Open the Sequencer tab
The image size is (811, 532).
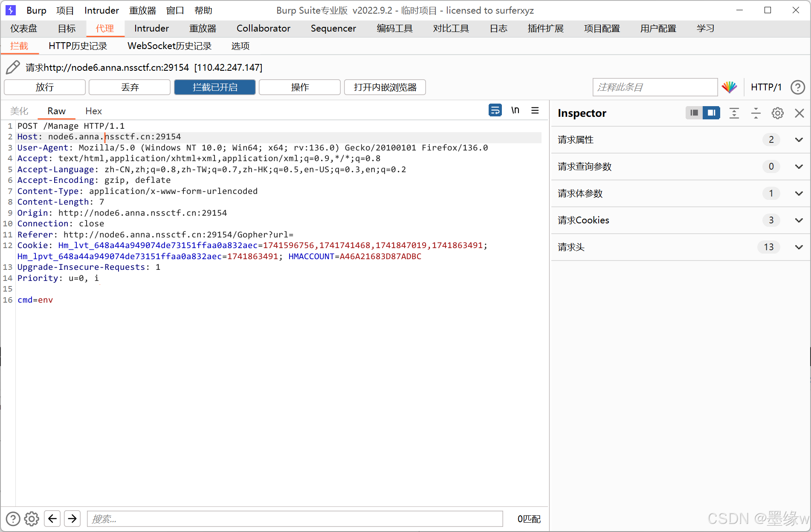[x=333, y=28]
